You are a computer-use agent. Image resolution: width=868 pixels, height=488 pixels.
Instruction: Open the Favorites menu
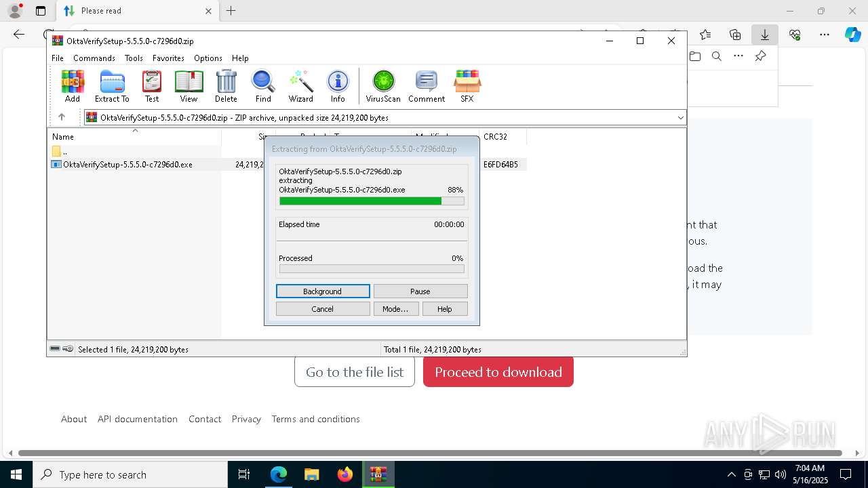point(168,58)
